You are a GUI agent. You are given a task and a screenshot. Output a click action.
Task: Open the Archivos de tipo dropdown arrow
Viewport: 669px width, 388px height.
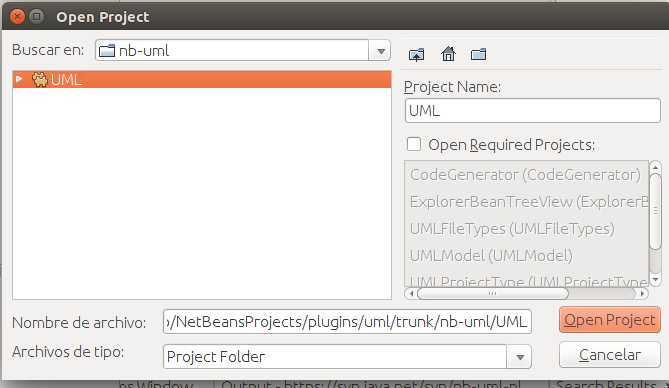pyautogui.click(x=519, y=357)
